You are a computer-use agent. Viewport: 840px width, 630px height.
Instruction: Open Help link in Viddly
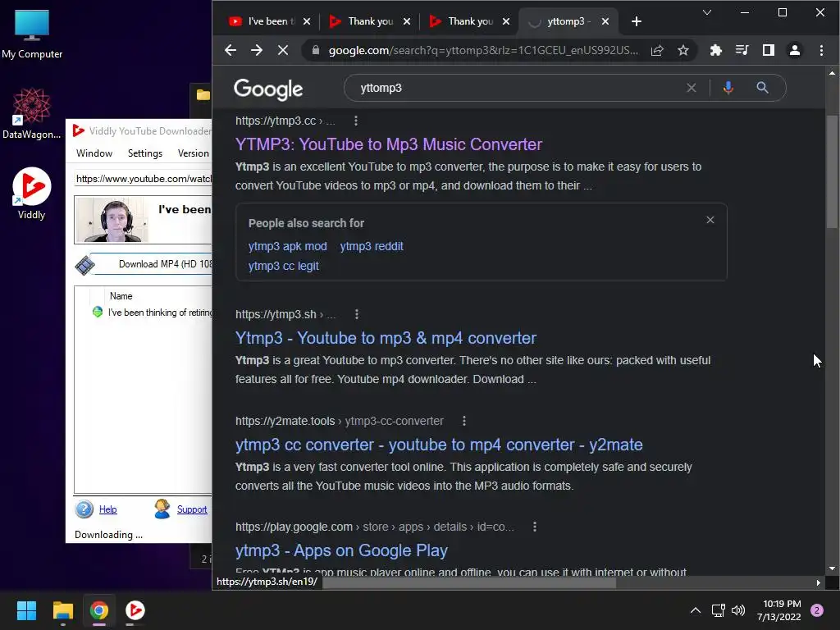coord(107,509)
